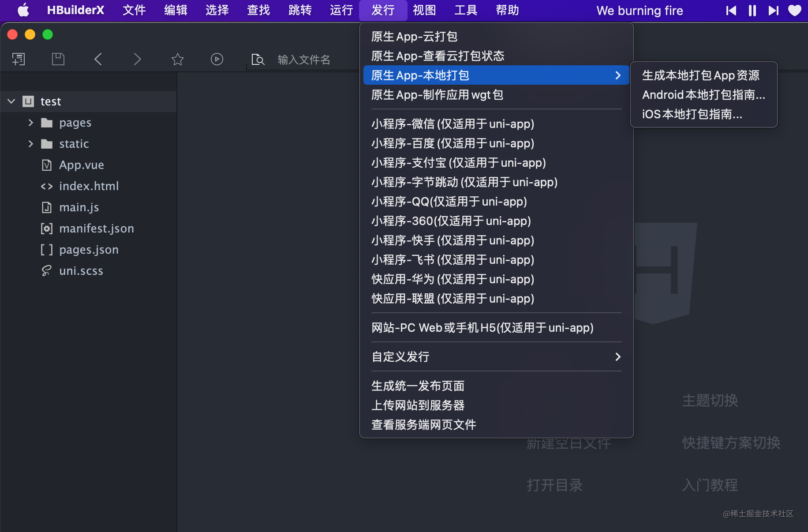Click the App.vue file icon
808x532 pixels.
(47, 165)
